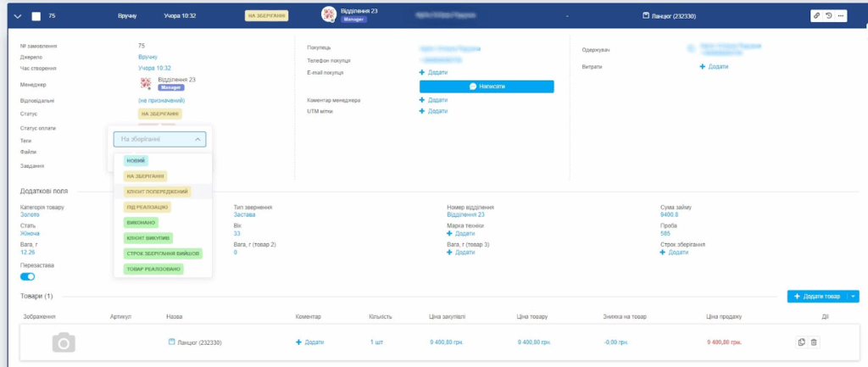
Task: Select the order checkbox next to 75
Action: pyautogui.click(x=36, y=16)
